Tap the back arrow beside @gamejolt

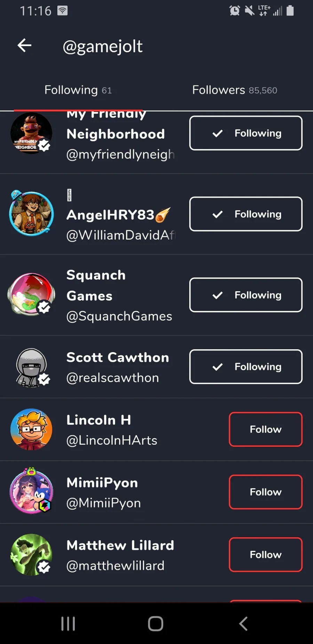click(x=24, y=46)
